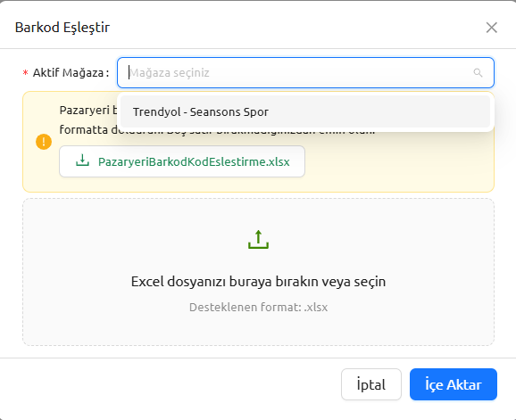The height and width of the screenshot is (420, 516).
Task: Download PazaryeriBarkodKodEslestirme.xlsx template
Action: (182, 161)
